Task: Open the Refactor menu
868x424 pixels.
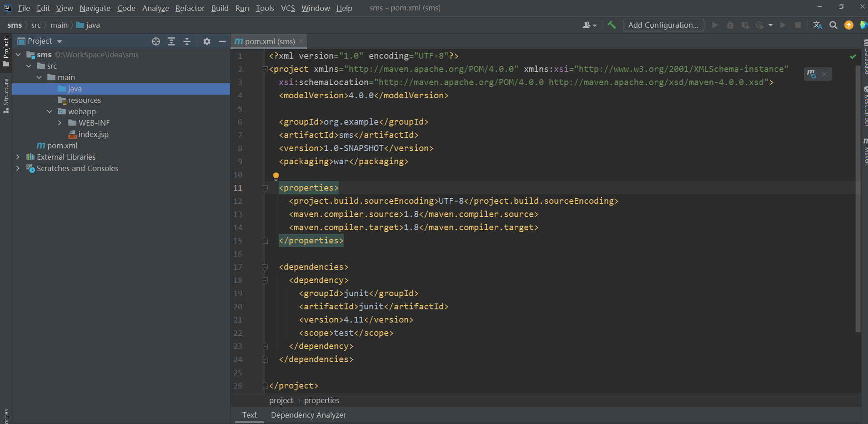Action: coord(190,8)
